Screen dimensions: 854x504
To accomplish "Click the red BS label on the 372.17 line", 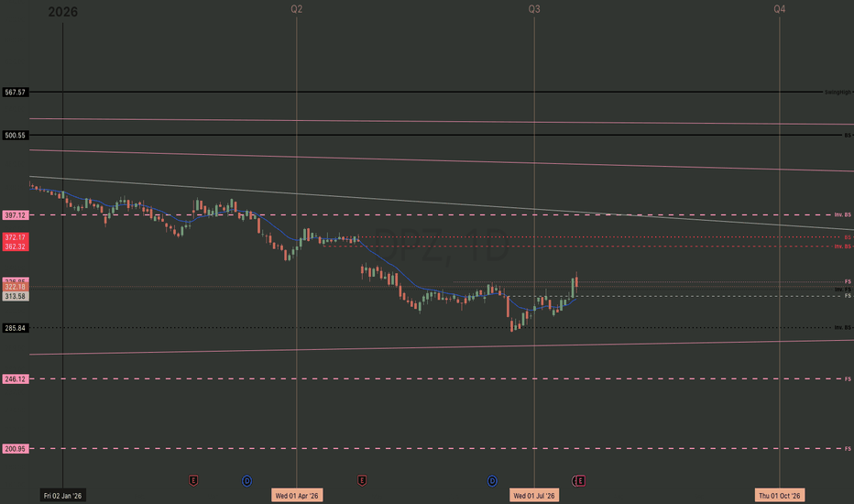I will (x=848, y=237).
